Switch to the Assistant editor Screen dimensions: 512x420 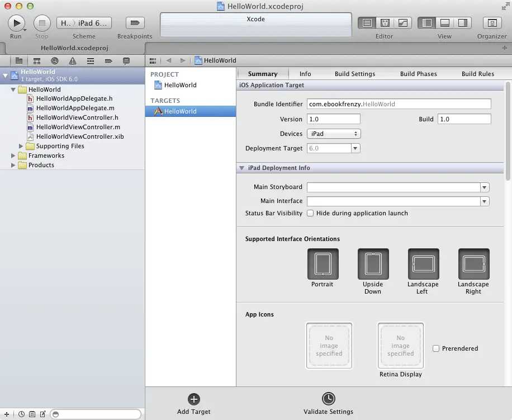(x=385, y=23)
